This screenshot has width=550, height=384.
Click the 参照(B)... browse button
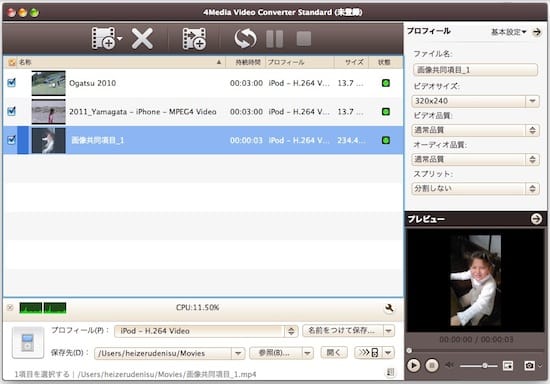[275, 352]
